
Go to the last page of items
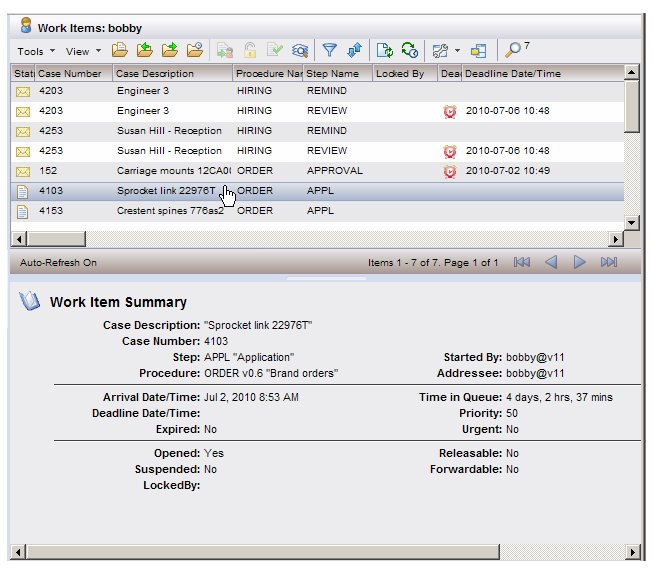point(608,262)
